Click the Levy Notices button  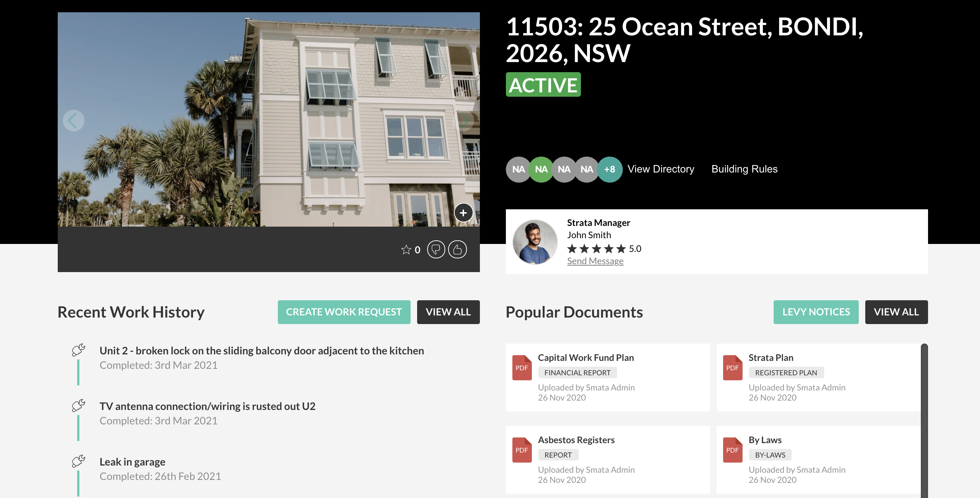coord(816,312)
